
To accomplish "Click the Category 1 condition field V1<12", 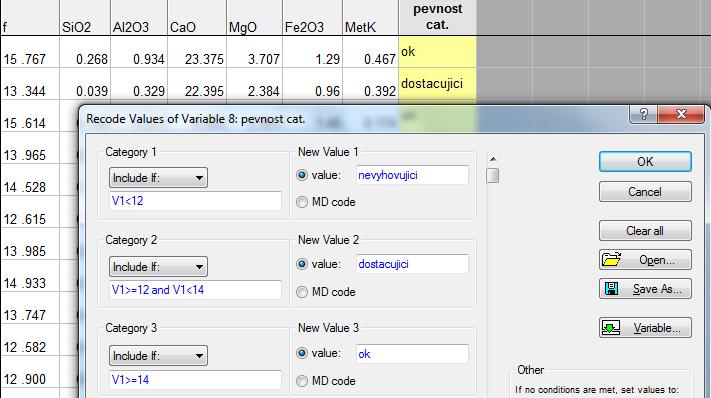I will click(195, 201).
